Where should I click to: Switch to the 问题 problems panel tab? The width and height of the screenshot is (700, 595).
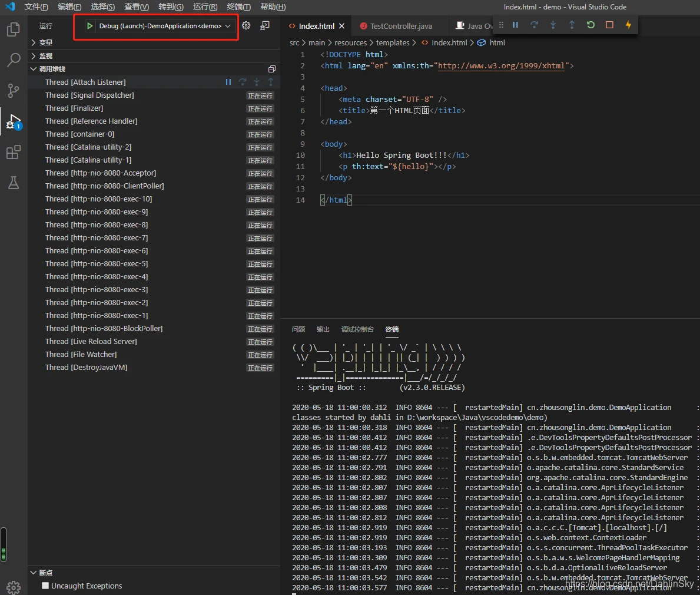click(x=298, y=329)
